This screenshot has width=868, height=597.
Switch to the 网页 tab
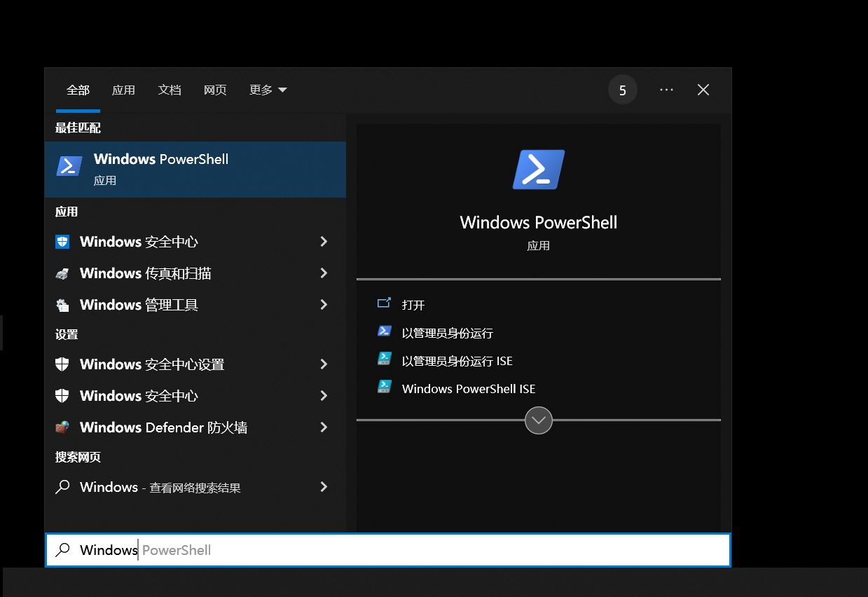(215, 90)
